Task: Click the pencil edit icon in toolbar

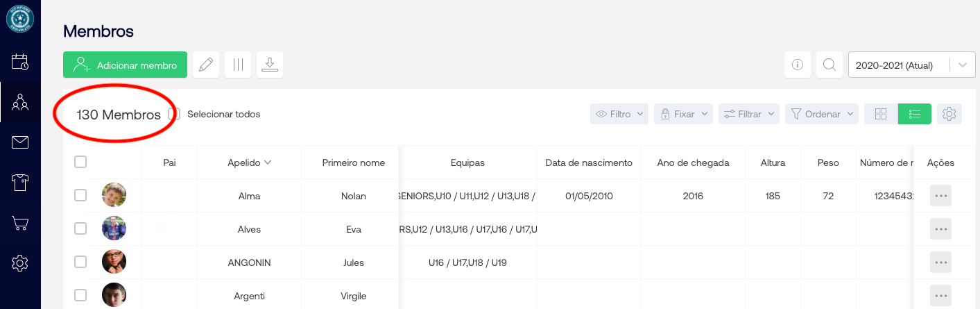Action: 206,65
